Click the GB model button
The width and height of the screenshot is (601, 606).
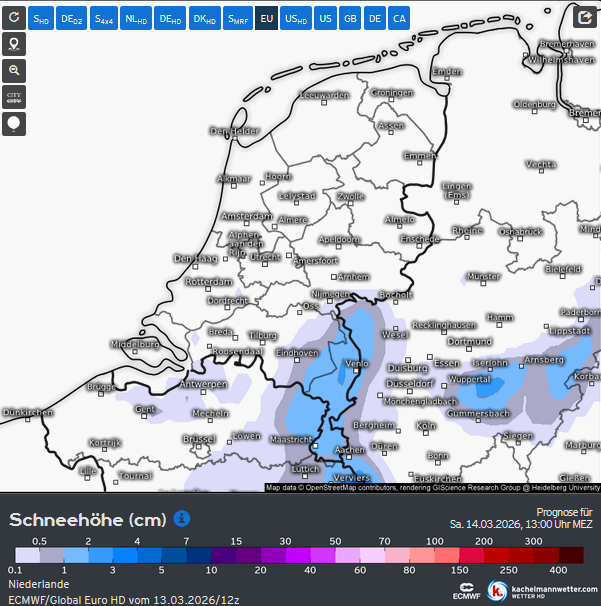[x=350, y=18]
